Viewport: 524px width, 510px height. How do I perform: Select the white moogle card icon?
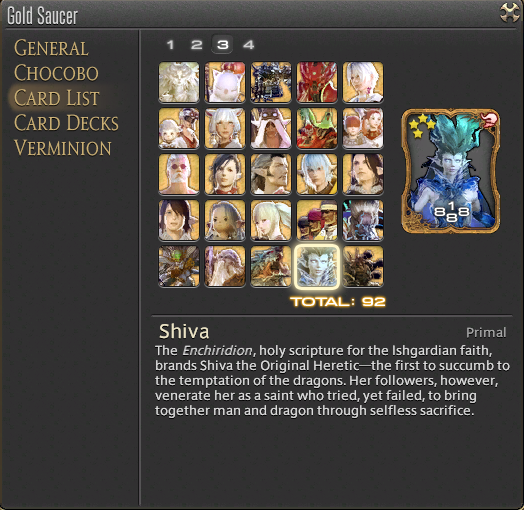225,82
